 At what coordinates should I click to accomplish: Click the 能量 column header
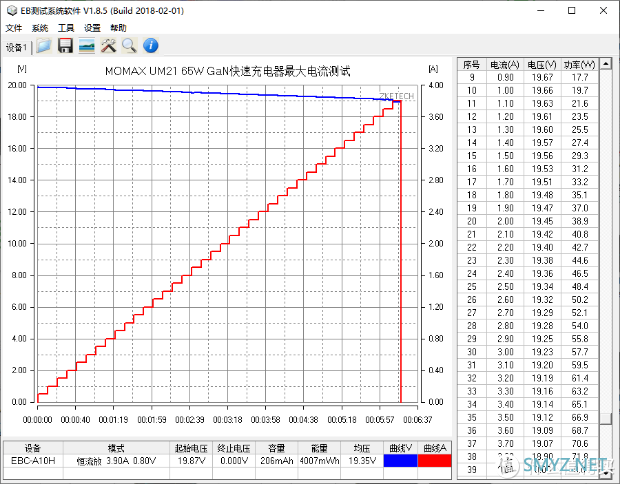(319, 448)
